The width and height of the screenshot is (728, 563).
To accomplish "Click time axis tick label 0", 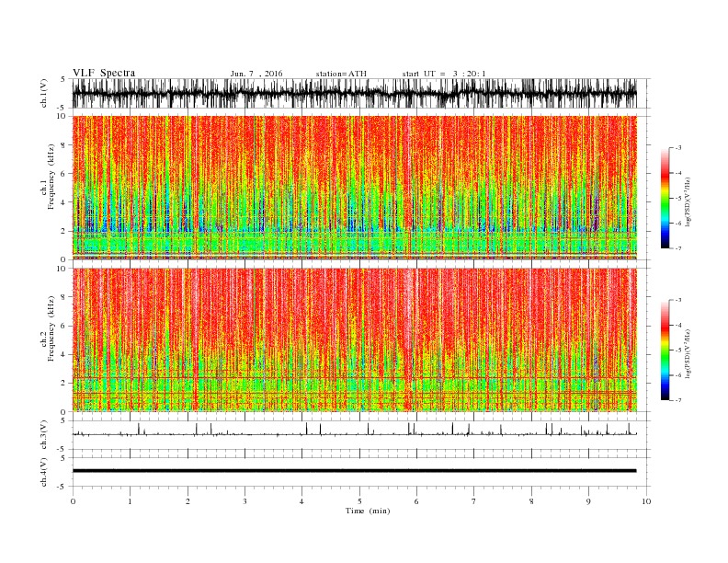I will coord(73,501).
